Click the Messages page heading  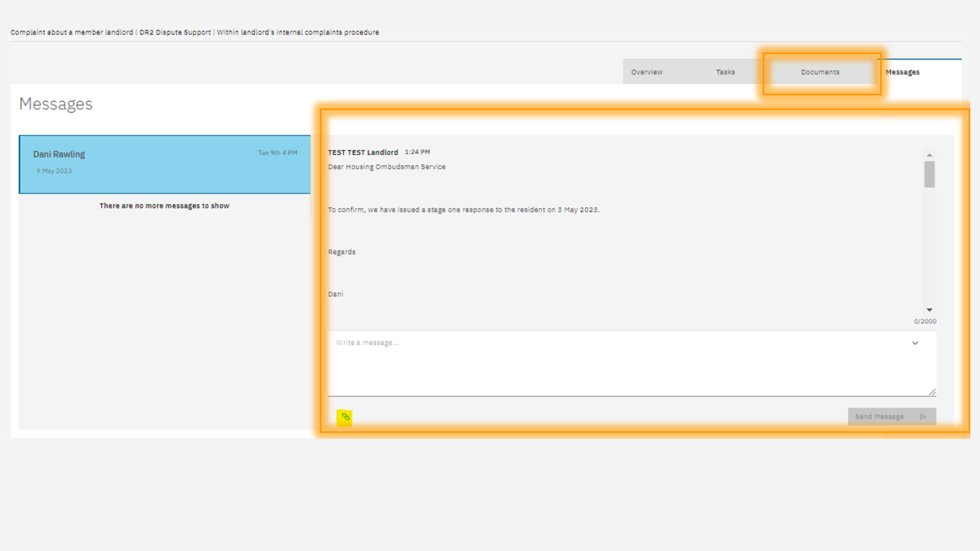(56, 104)
